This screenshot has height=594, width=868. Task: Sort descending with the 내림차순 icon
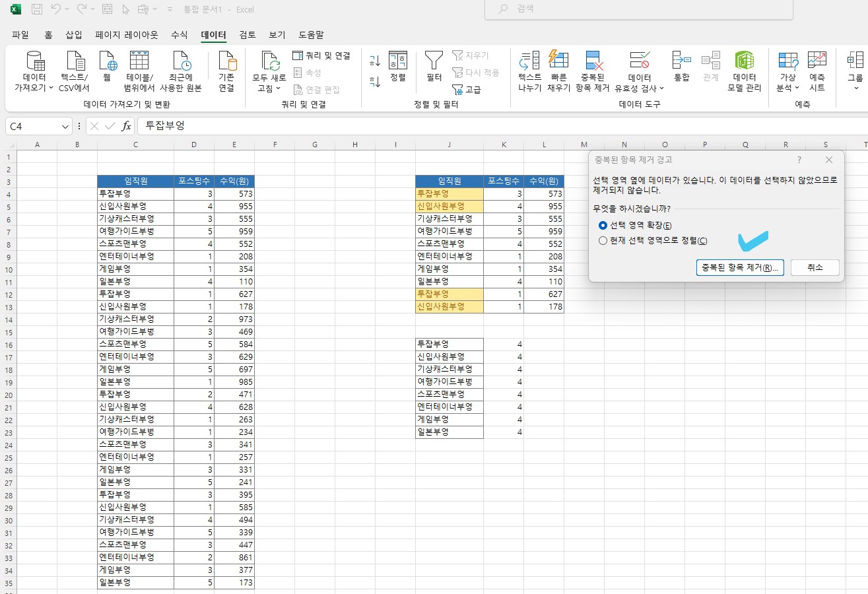point(374,82)
